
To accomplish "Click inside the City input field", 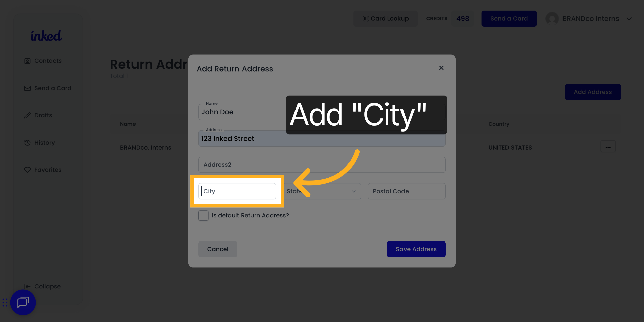I will tap(237, 191).
